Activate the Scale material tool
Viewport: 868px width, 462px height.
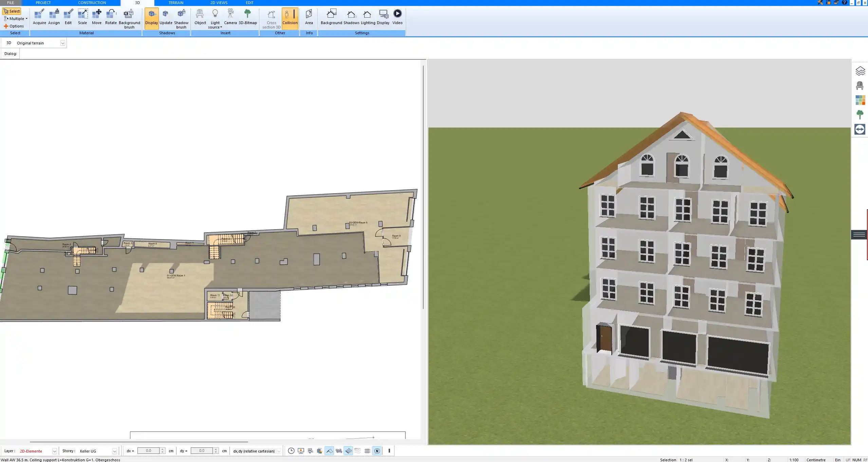82,17
